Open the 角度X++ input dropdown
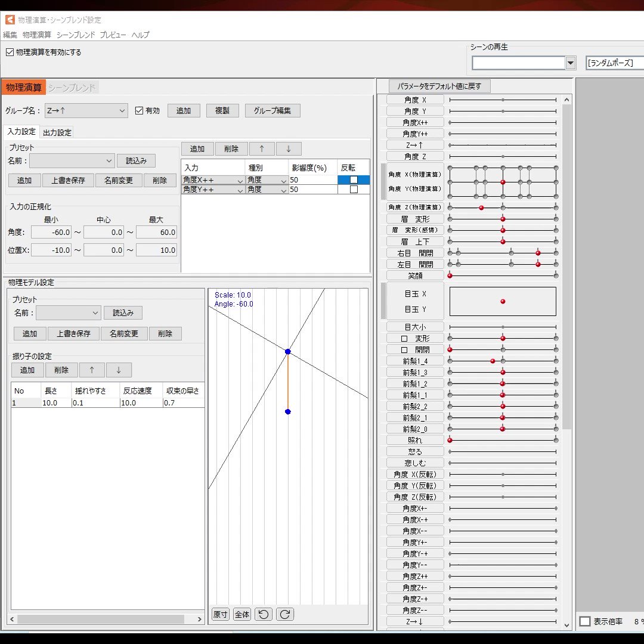The width and height of the screenshot is (644, 644). (x=213, y=180)
